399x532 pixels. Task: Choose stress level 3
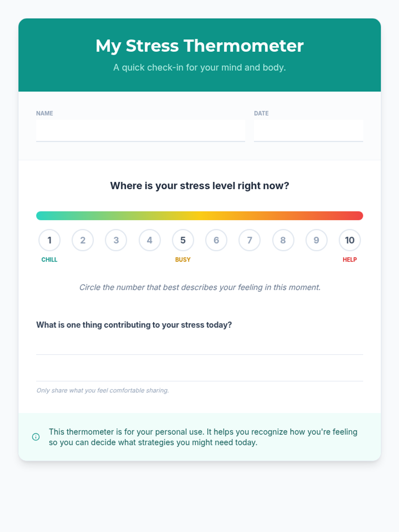point(116,240)
